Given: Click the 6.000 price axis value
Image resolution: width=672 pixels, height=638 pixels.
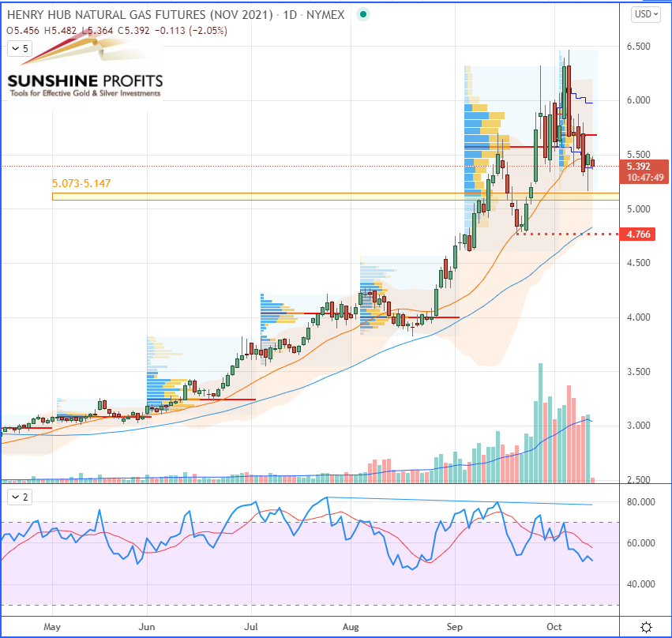Looking at the screenshot, I should (x=639, y=100).
